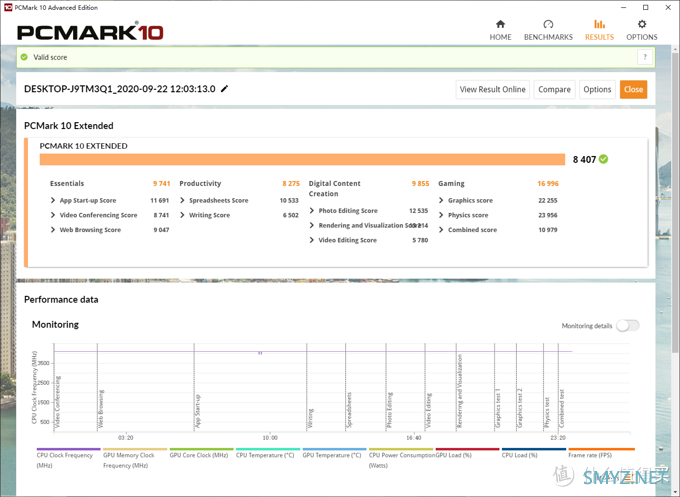680x497 pixels.
Task: Click the Benchmarks gauge icon
Action: [x=548, y=24]
